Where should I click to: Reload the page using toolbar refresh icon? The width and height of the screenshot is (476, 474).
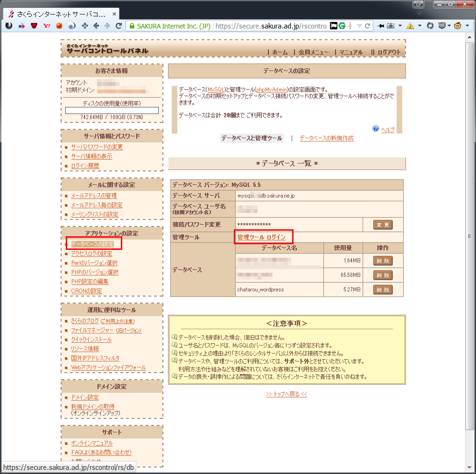[119, 26]
